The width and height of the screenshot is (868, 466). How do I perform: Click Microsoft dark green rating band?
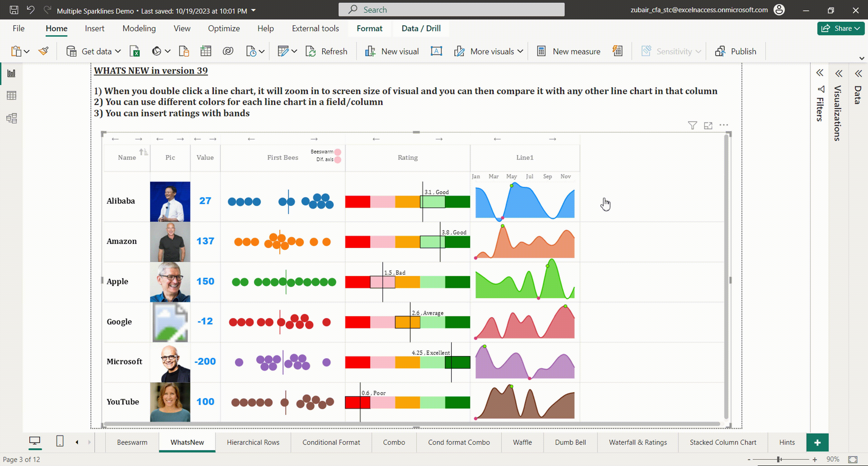(457, 362)
